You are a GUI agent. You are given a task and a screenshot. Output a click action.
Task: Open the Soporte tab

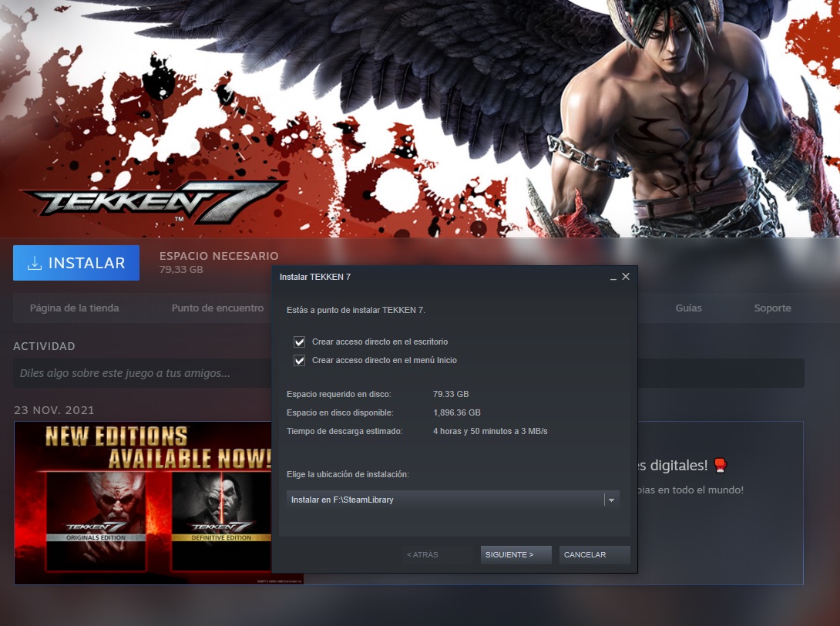click(x=772, y=308)
